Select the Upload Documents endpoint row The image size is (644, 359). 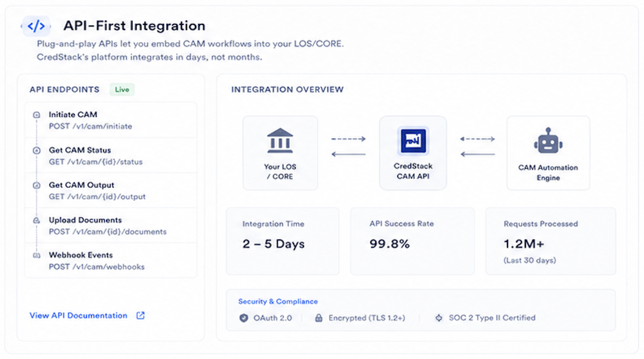[111, 225]
